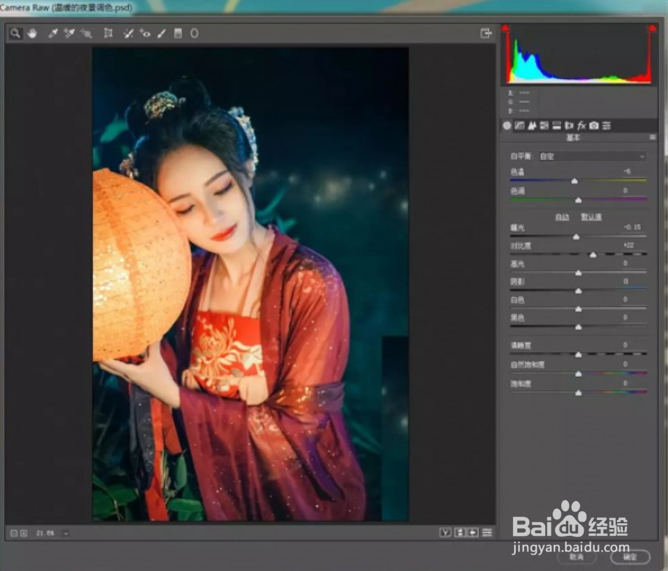The height and width of the screenshot is (571, 668).
Task: Click the photo preview of the woman
Action: click(250, 284)
